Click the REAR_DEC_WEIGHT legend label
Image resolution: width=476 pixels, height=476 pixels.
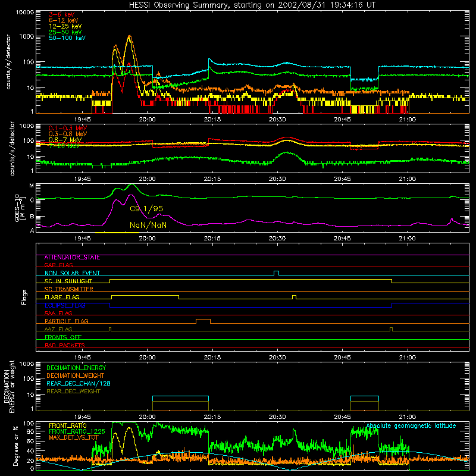click(x=73, y=392)
